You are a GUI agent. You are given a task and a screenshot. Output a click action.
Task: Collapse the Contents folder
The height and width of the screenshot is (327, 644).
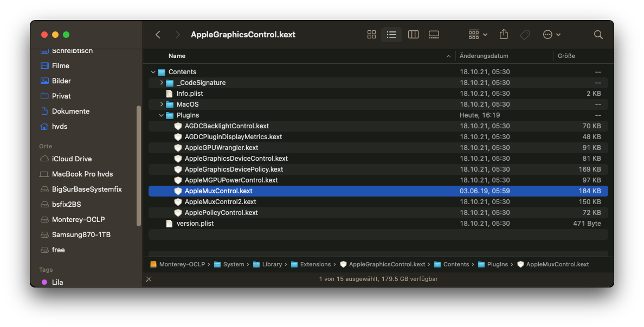[x=153, y=72]
